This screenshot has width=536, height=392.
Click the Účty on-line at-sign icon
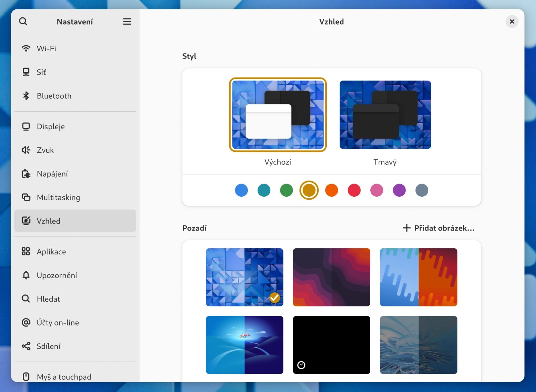26,323
